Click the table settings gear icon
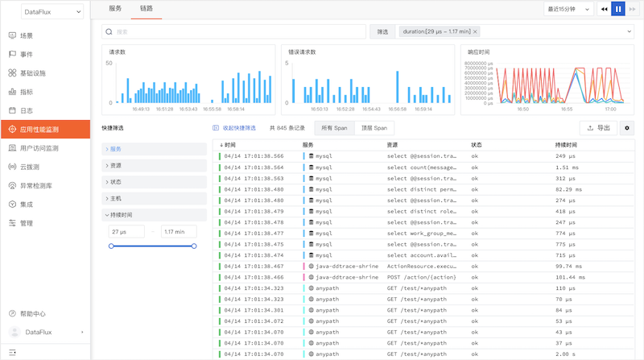The image size is (644, 360). pos(627,128)
